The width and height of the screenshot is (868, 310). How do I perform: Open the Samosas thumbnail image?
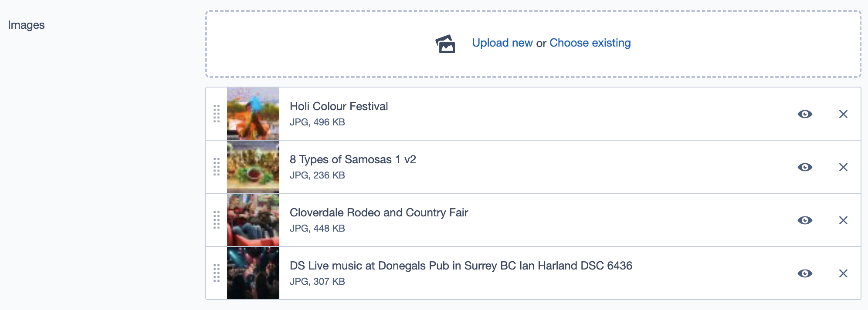pos(253,167)
